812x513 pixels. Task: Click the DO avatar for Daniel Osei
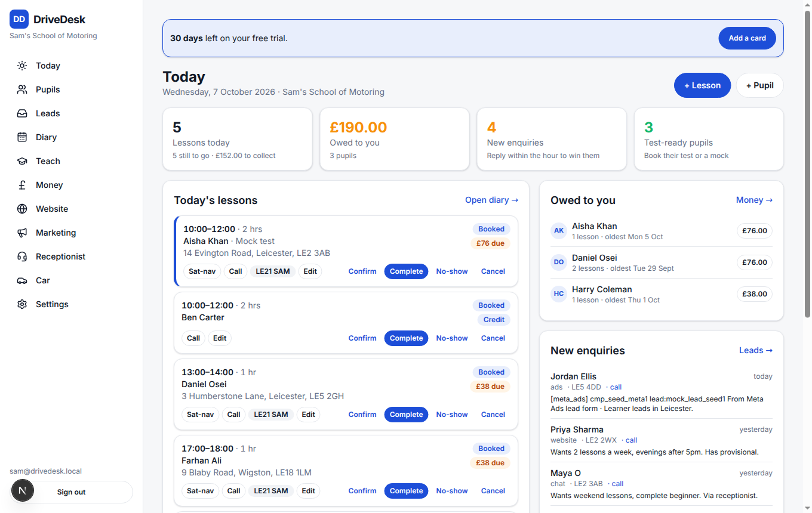coord(559,262)
